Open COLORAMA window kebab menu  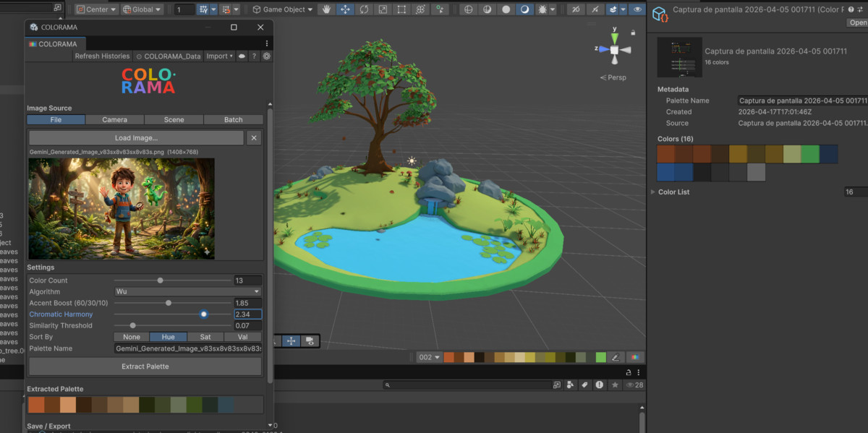point(266,44)
